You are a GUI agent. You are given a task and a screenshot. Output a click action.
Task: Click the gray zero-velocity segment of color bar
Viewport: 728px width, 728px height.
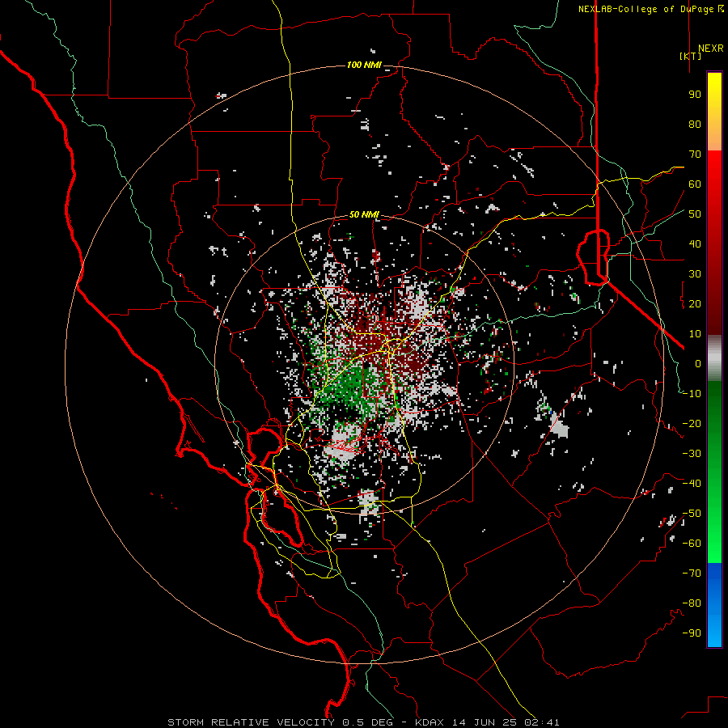click(x=714, y=358)
